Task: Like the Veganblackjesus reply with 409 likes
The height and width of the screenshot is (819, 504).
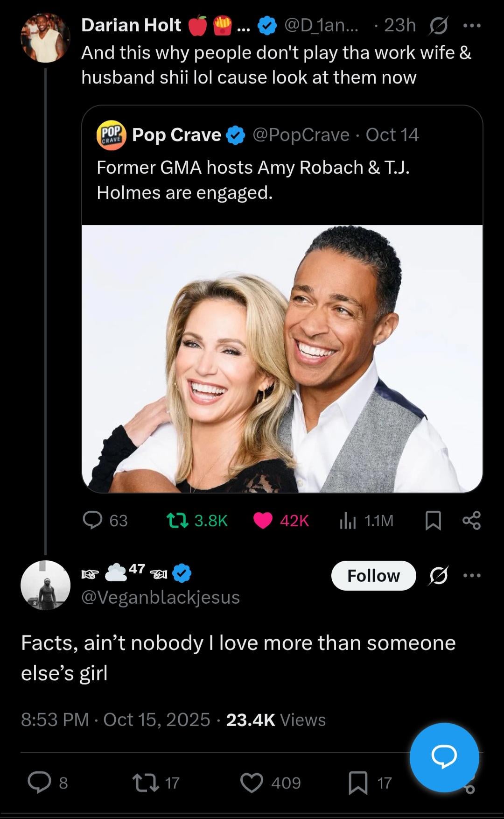Action: [x=252, y=783]
